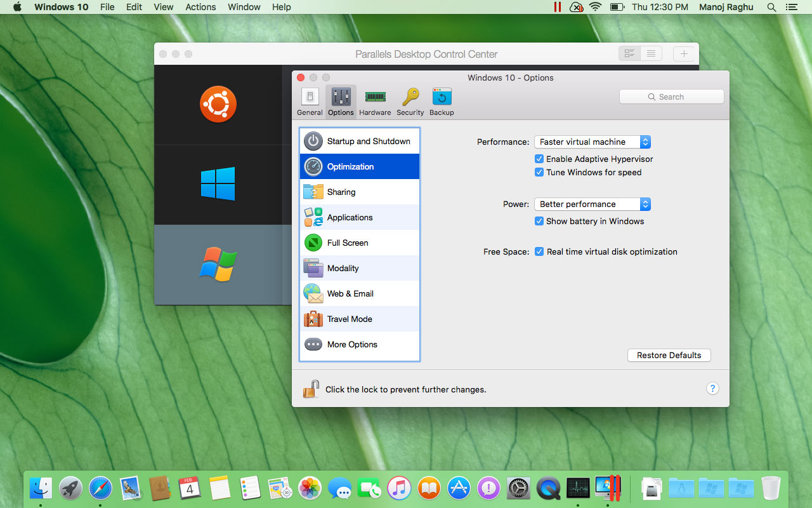The image size is (812, 508).
Task: Open Finder from the Dock
Action: 41,488
